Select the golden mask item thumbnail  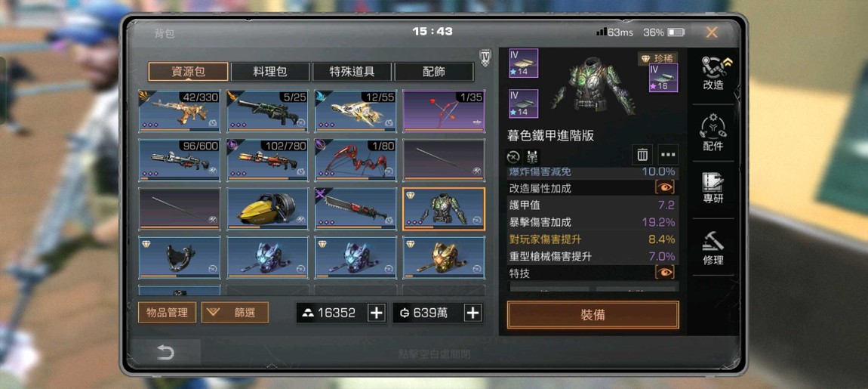point(443,257)
